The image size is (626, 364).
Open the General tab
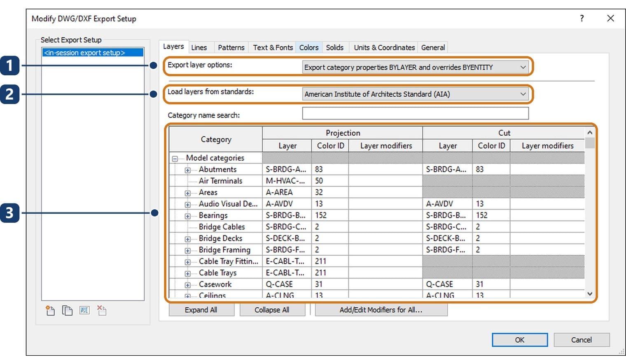pyautogui.click(x=433, y=47)
